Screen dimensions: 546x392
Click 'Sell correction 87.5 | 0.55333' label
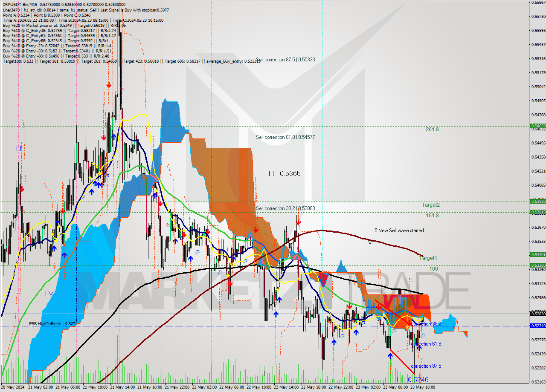(286, 60)
